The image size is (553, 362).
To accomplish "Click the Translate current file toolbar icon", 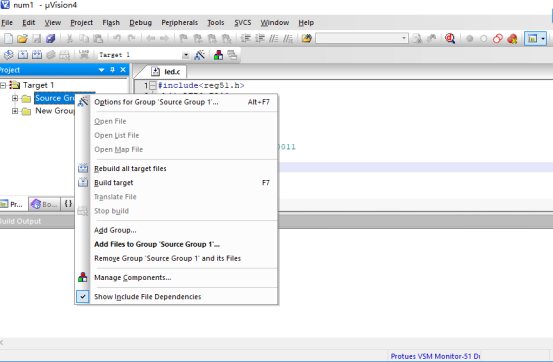I will tap(8, 55).
